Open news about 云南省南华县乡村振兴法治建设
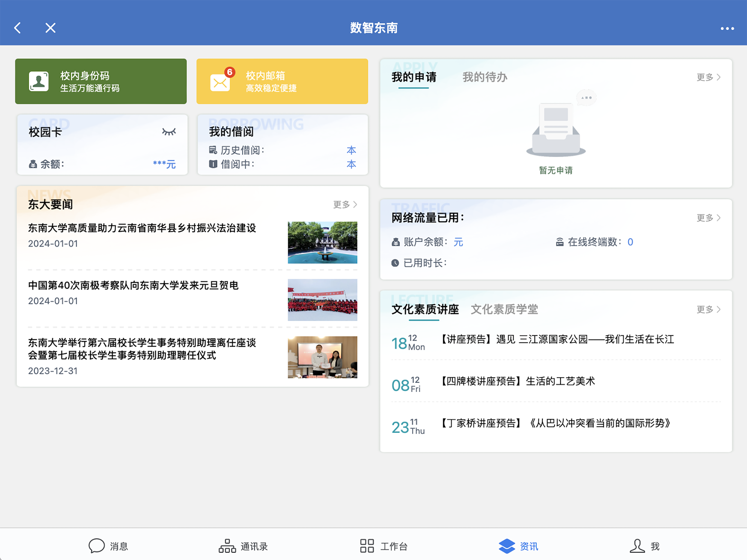Viewport: 747px width, 560px height. 142,228
